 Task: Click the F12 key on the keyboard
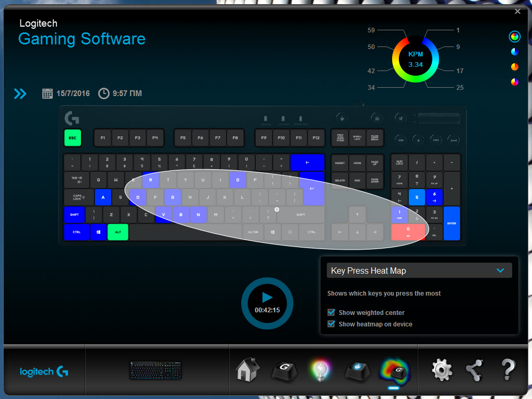pyautogui.click(x=316, y=138)
